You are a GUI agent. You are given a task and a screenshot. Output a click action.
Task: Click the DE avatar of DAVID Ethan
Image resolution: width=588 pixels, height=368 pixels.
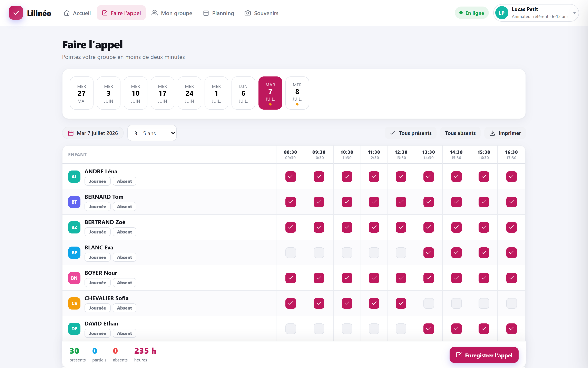[74, 329]
